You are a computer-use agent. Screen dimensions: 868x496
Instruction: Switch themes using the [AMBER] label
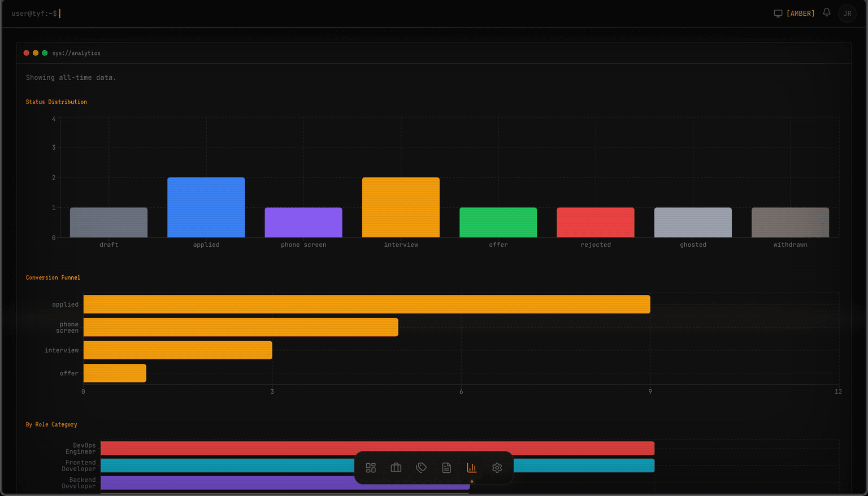tap(800, 13)
